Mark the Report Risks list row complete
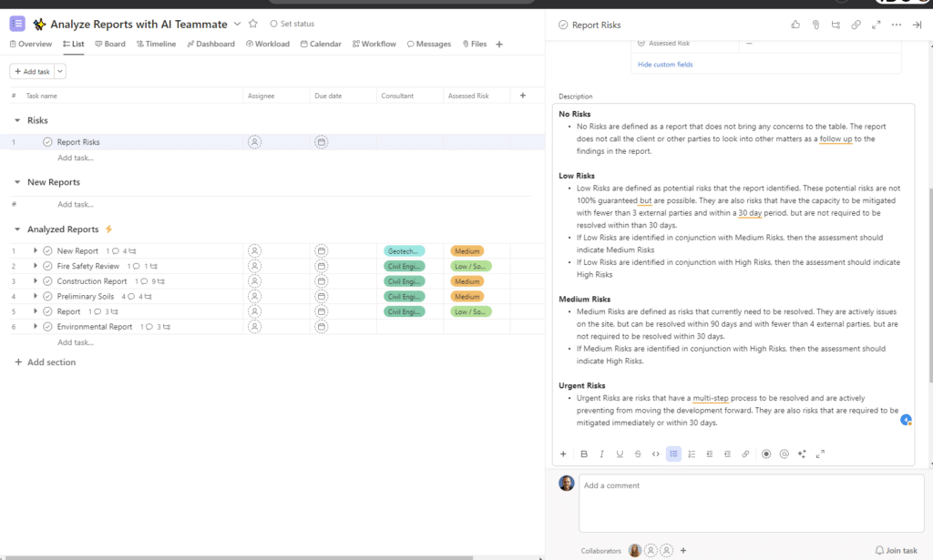This screenshot has width=933, height=560. click(x=47, y=142)
